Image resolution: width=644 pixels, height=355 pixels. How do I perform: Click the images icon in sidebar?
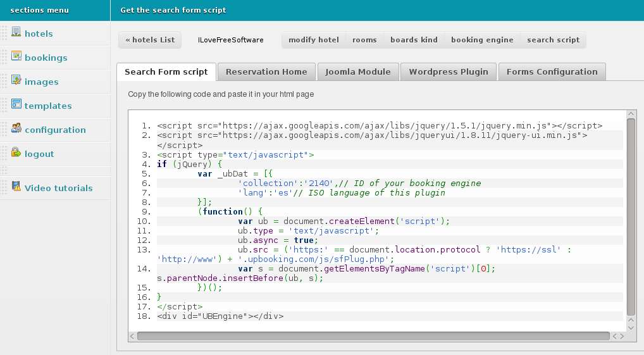pos(16,80)
